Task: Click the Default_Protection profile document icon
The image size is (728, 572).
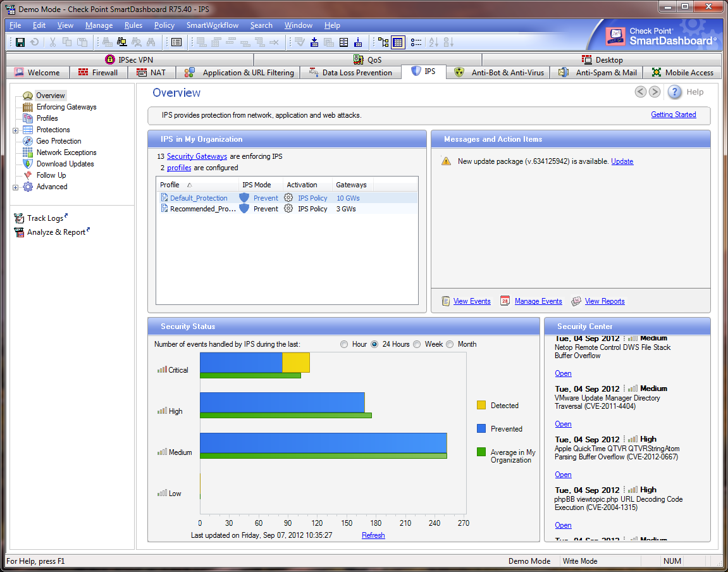Action: click(164, 198)
